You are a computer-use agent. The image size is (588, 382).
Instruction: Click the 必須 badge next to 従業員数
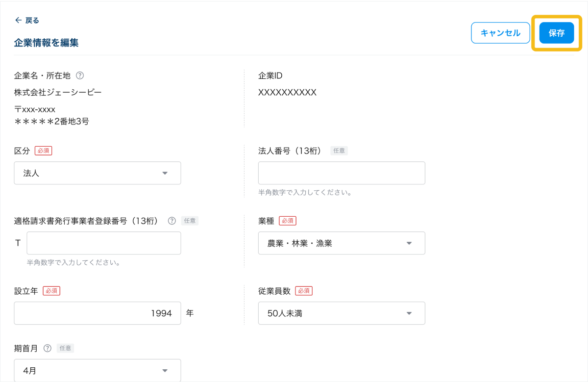coord(304,291)
